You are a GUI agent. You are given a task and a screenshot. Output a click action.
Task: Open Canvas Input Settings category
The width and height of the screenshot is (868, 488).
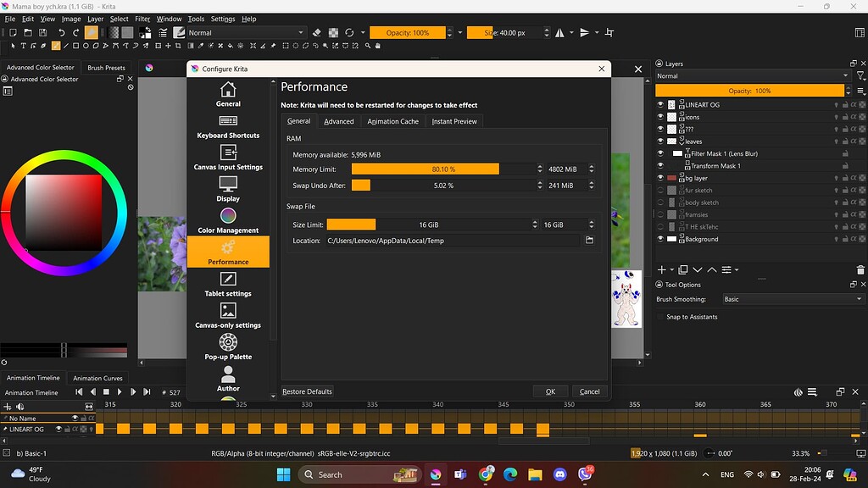[228, 158]
